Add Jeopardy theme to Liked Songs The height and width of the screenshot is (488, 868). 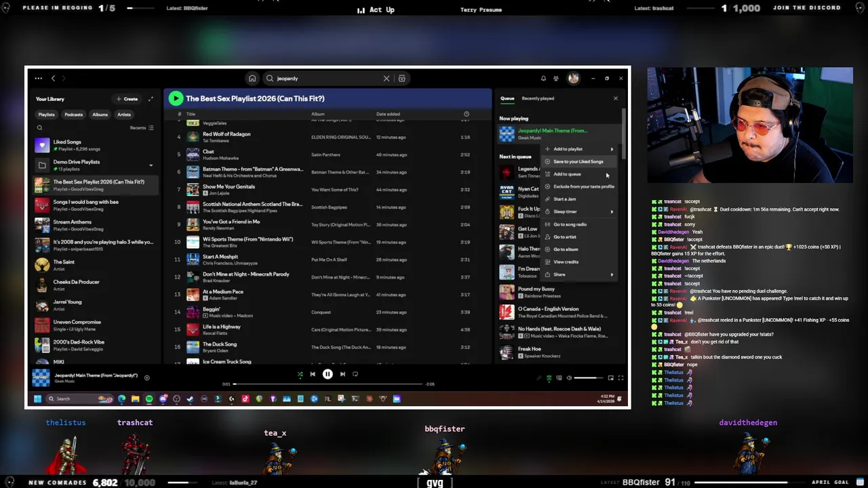click(146, 378)
